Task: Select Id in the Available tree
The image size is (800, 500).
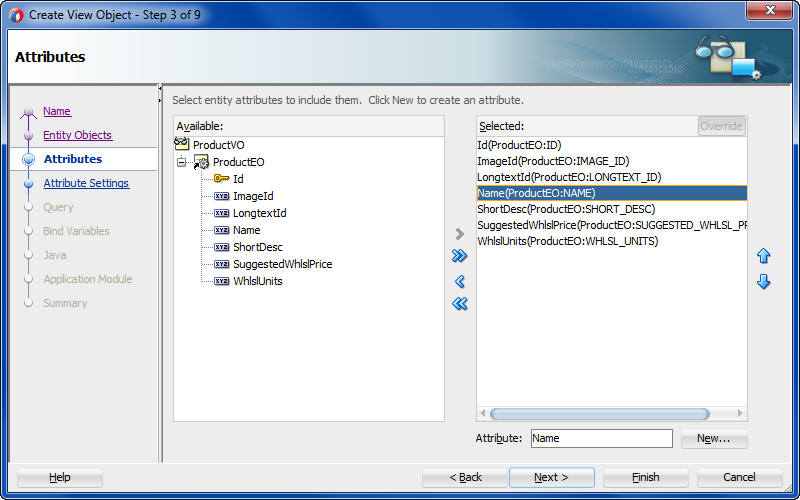Action: (x=238, y=179)
